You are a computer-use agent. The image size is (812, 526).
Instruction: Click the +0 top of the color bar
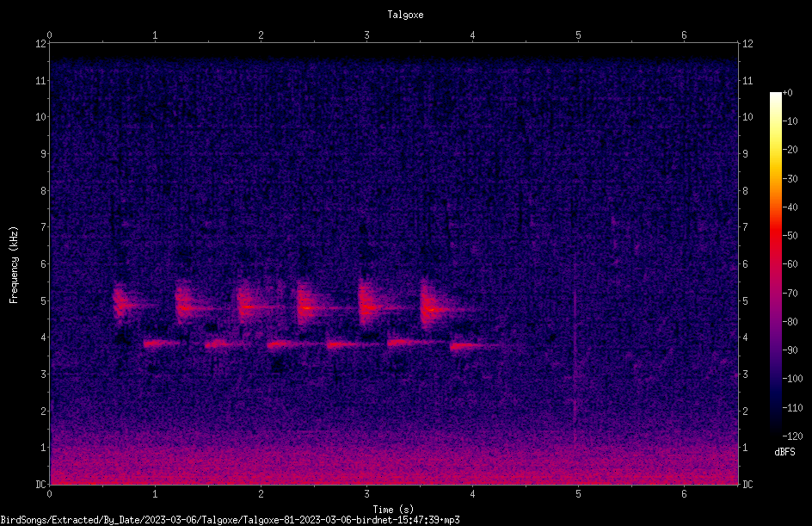click(787, 93)
